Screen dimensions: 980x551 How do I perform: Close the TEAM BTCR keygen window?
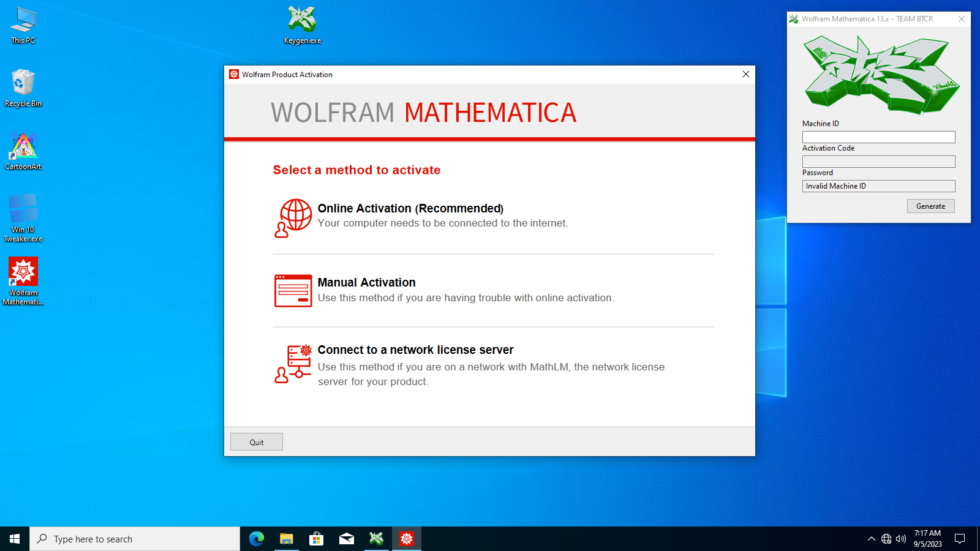[x=962, y=19]
